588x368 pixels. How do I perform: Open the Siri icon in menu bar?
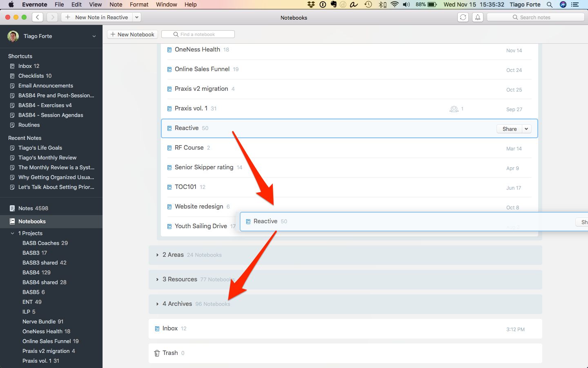click(x=563, y=4)
